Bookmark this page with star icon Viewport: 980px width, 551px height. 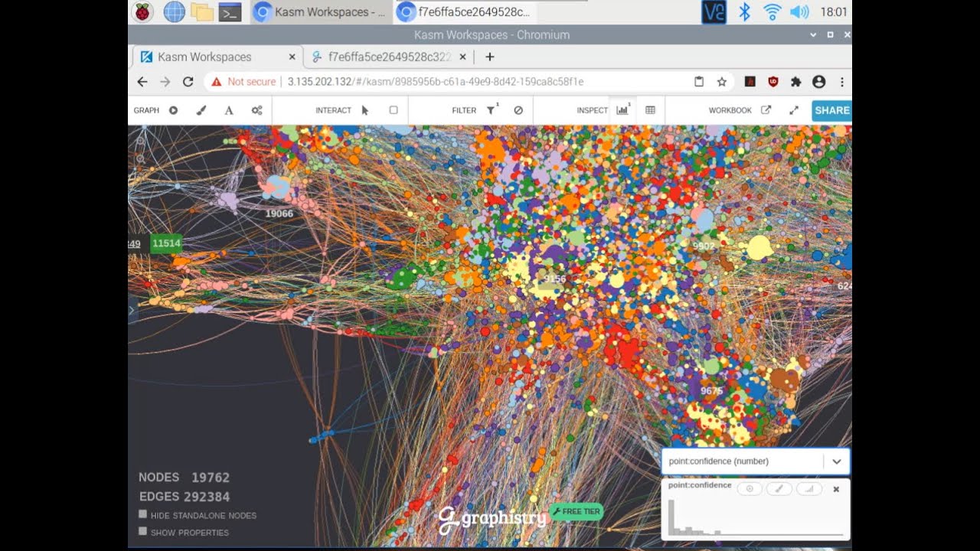(721, 81)
